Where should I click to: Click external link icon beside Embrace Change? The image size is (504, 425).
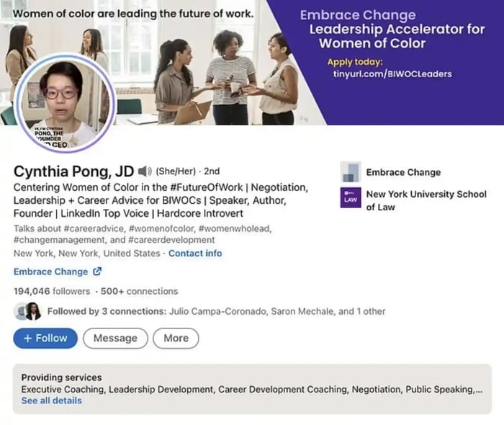click(97, 272)
